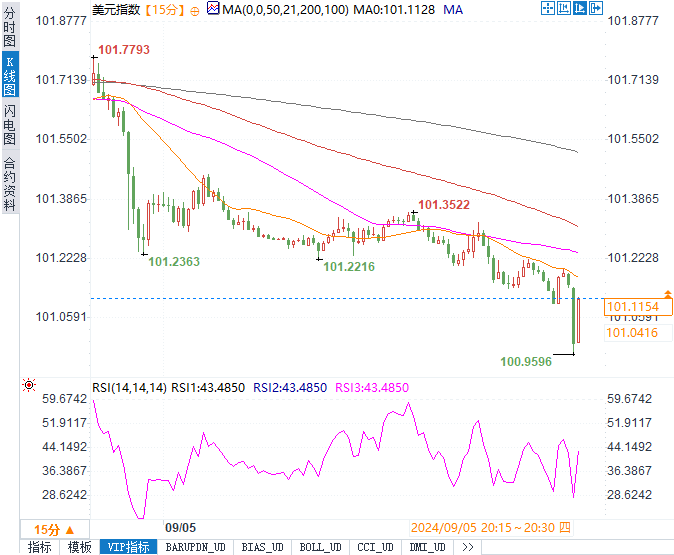
Task: Click the RSI2:43.4850 value
Action: [x=290, y=387]
